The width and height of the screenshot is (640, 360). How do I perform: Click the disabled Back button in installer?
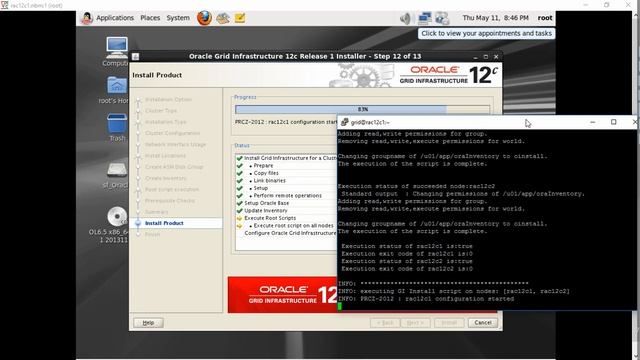[x=385, y=323]
